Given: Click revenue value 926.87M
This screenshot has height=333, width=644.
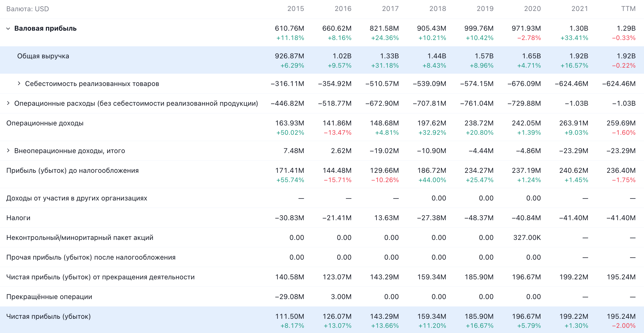Looking at the screenshot, I should 289,56.
